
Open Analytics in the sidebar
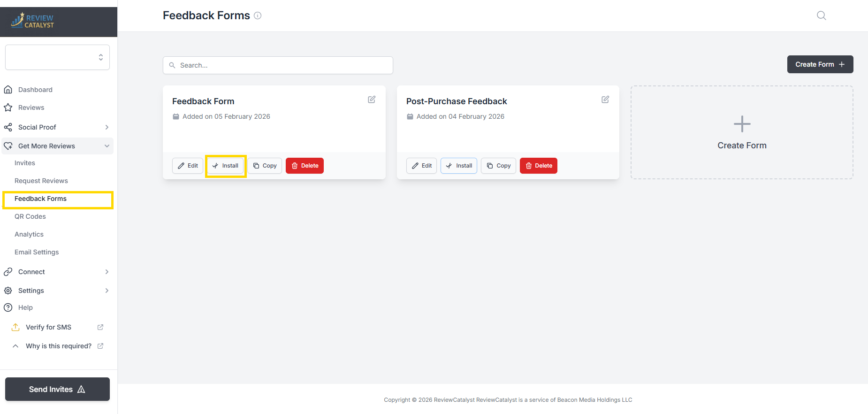pos(29,234)
